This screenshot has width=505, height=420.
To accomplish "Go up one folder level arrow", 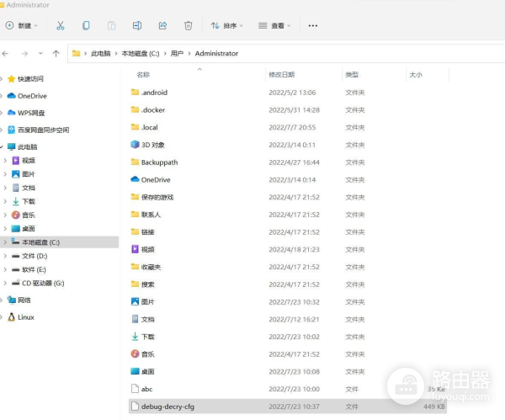I will 56,54.
